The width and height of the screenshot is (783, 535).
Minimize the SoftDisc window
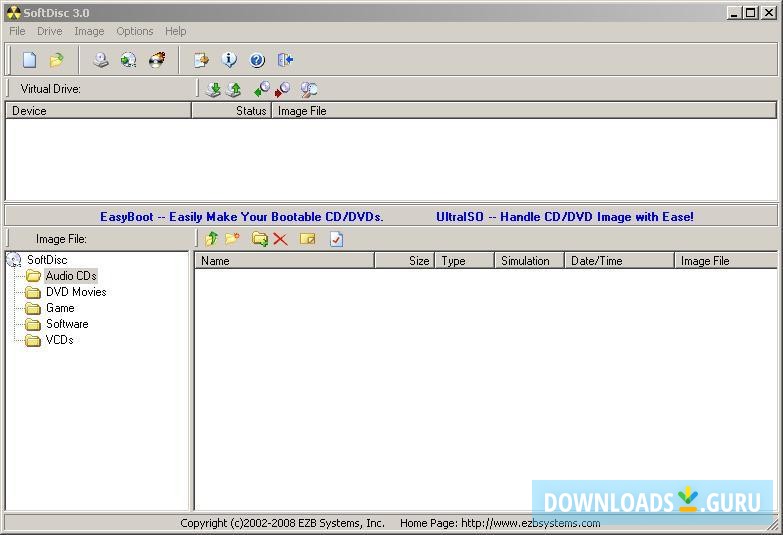coord(734,13)
